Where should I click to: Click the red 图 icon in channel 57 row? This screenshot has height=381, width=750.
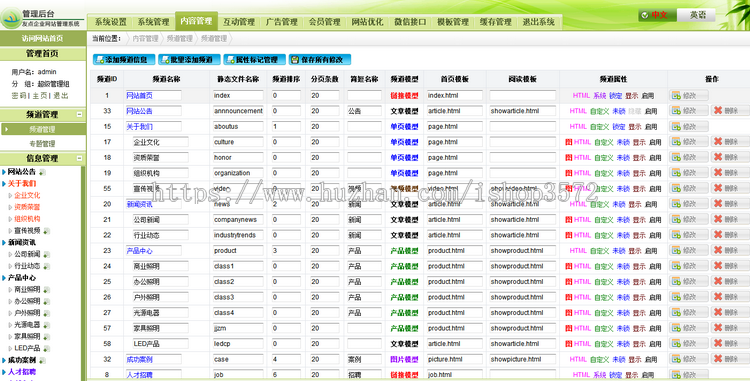tap(568, 328)
